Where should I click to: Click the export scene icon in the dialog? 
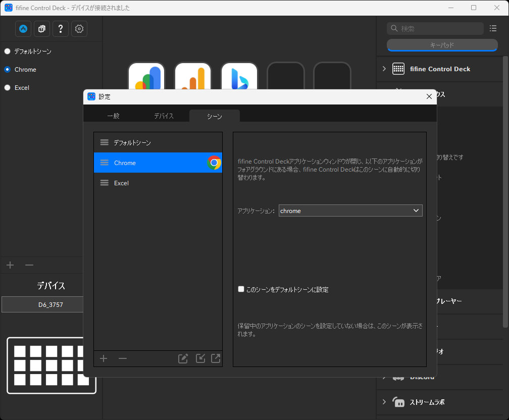[215, 358]
